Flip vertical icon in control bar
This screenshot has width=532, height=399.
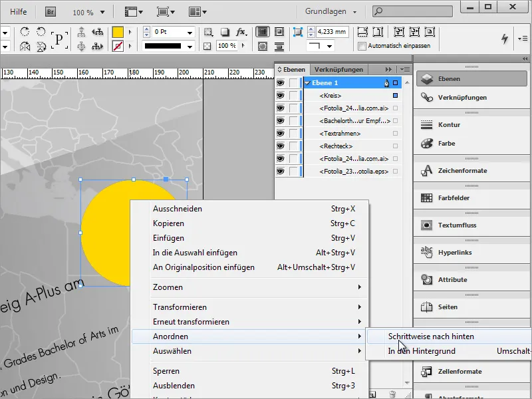tap(41, 46)
